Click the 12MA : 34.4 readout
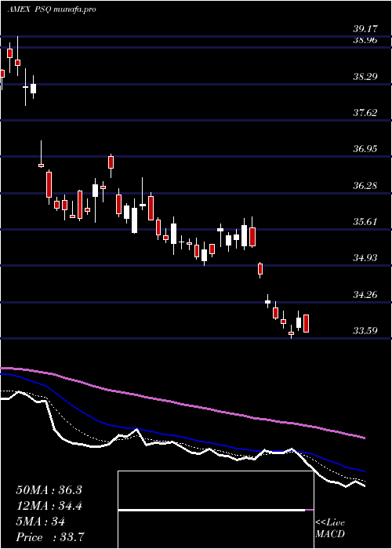Screen dimensions: 392x549 pyautogui.click(x=49, y=506)
